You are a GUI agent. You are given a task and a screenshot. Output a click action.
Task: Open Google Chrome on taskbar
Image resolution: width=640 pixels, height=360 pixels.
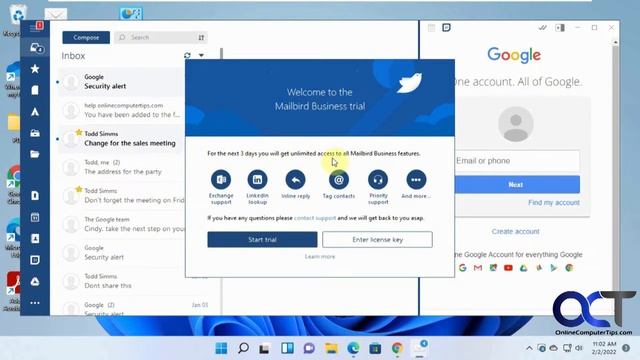[397, 348]
